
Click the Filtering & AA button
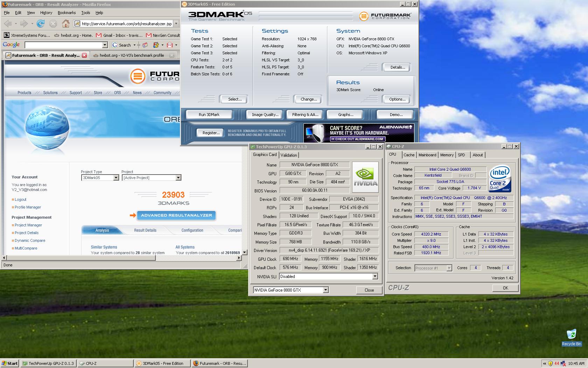[x=305, y=115]
